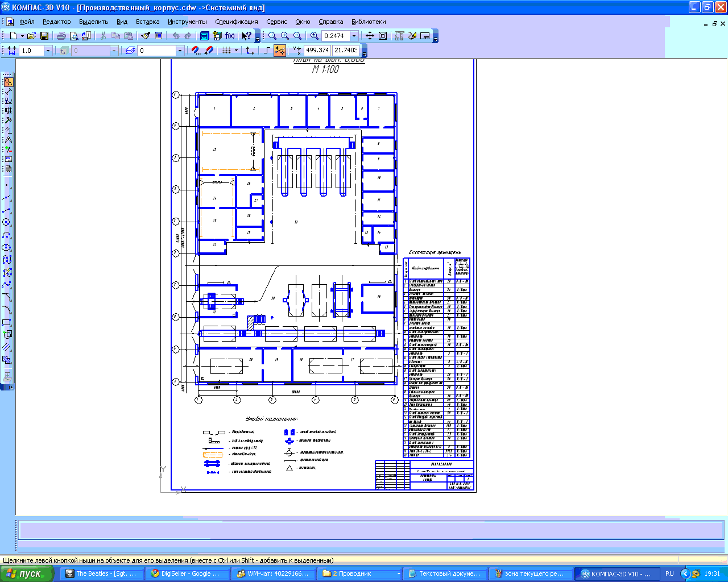The height and width of the screenshot is (582, 728).
Task: Click the пуск Start button
Action: click(x=27, y=573)
